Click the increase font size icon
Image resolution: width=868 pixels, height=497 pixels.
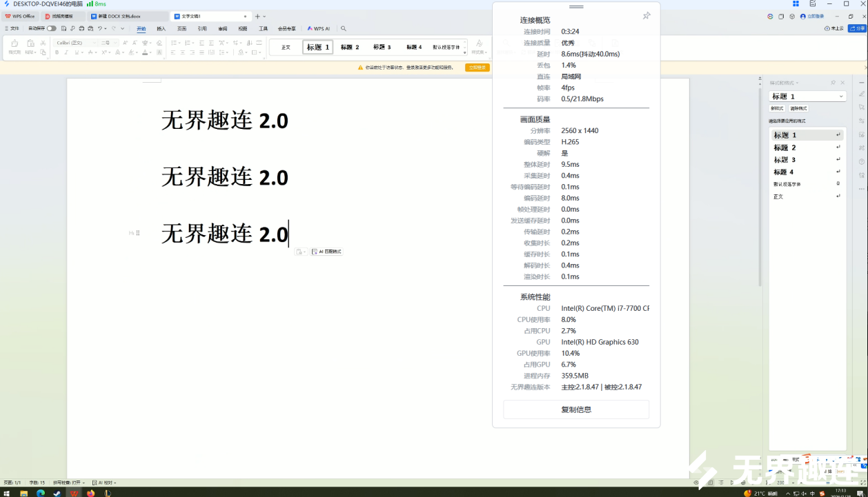125,43
